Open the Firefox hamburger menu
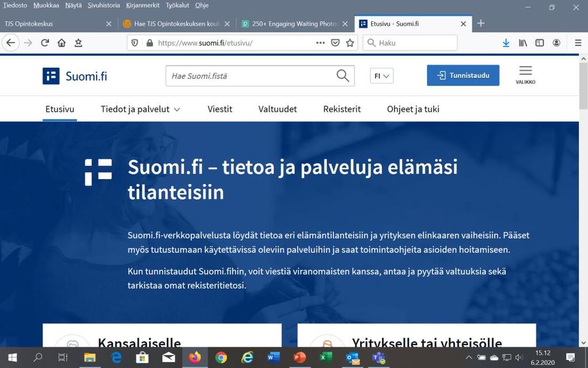This screenshot has width=588, height=368. coord(578,43)
